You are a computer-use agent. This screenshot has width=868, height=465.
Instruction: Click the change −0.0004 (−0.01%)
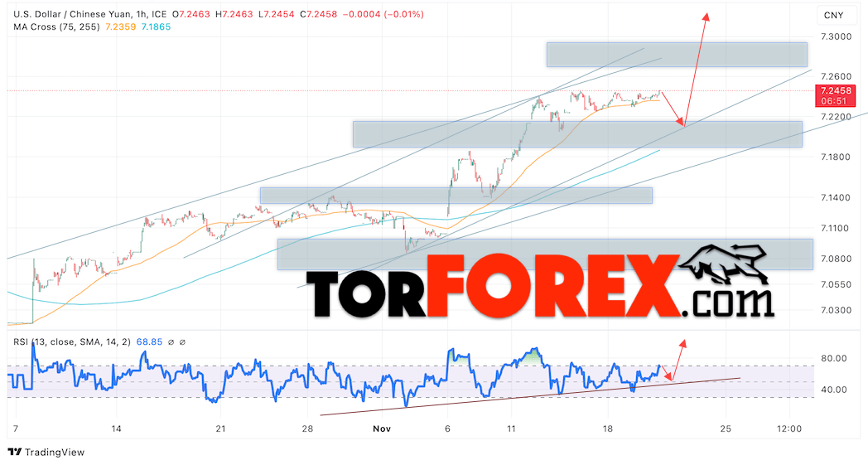(383, 14)
